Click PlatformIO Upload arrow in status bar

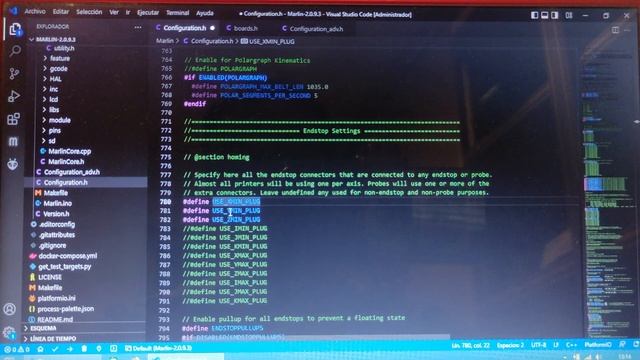(70, 349)
